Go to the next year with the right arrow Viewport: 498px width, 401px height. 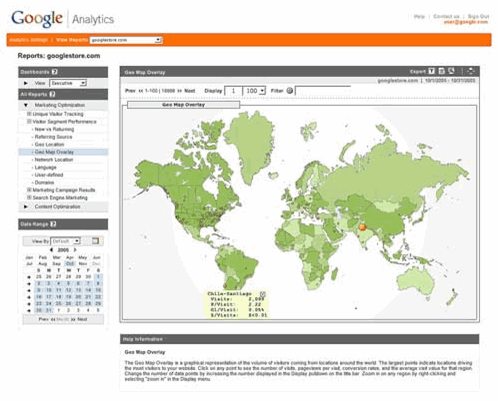pyautogui.click(x=75, y=250)
